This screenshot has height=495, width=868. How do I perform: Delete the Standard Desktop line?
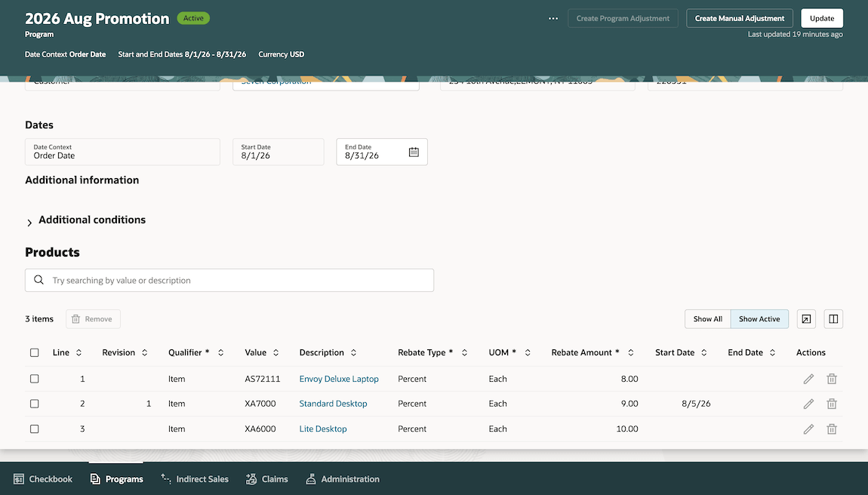coord(832,404)
